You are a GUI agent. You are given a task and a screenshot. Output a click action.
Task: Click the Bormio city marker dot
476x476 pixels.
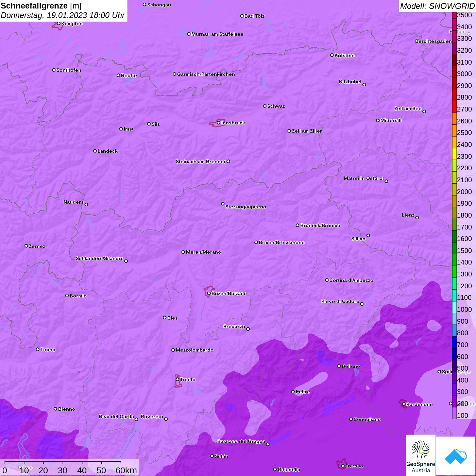coord(67,295)
